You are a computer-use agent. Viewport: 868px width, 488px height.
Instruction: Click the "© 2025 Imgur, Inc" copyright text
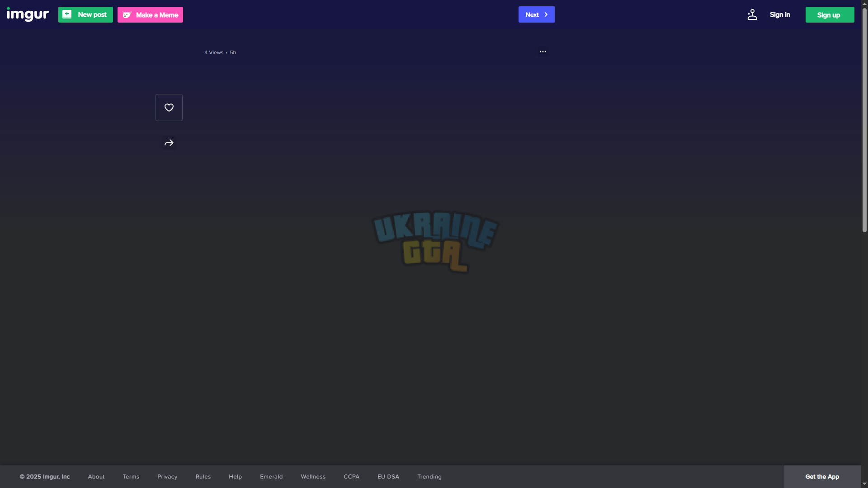pyautogui.click(x=45, y=477)
